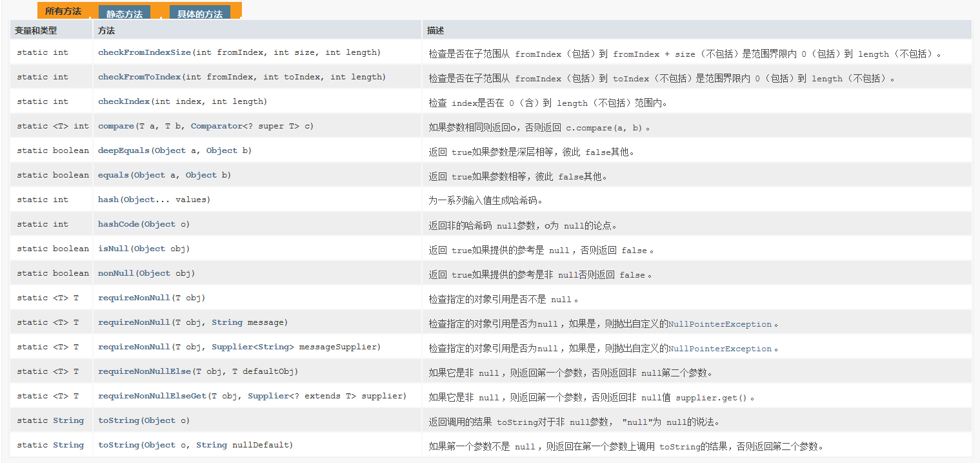
Task: Switch to the 所有方法 tab
Action: [x=63, y=11]
